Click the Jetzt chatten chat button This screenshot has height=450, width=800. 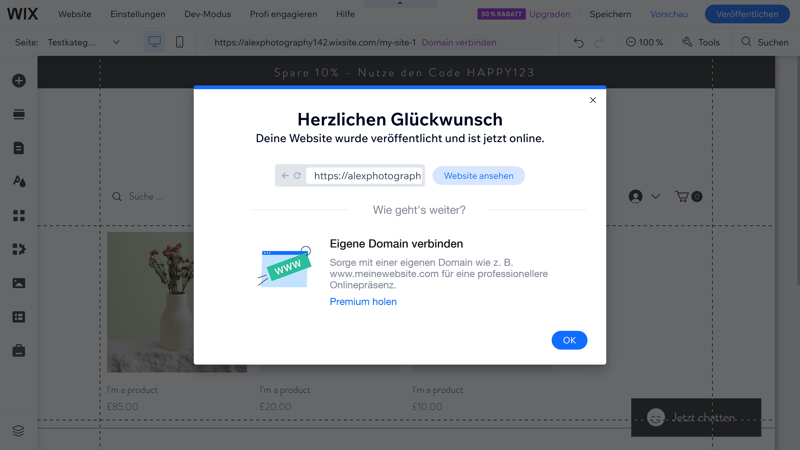click(696, 417)
